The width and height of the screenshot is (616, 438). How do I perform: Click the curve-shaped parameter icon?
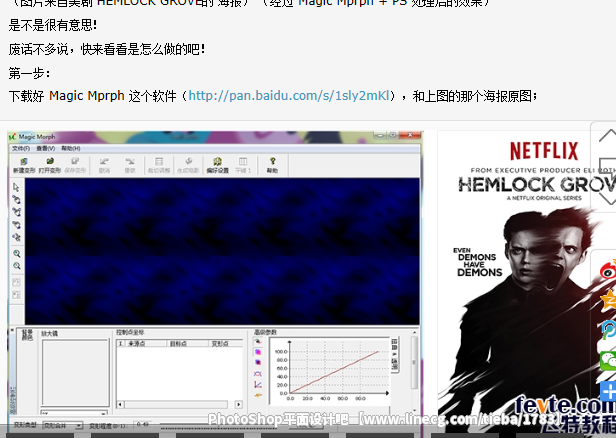258,374
